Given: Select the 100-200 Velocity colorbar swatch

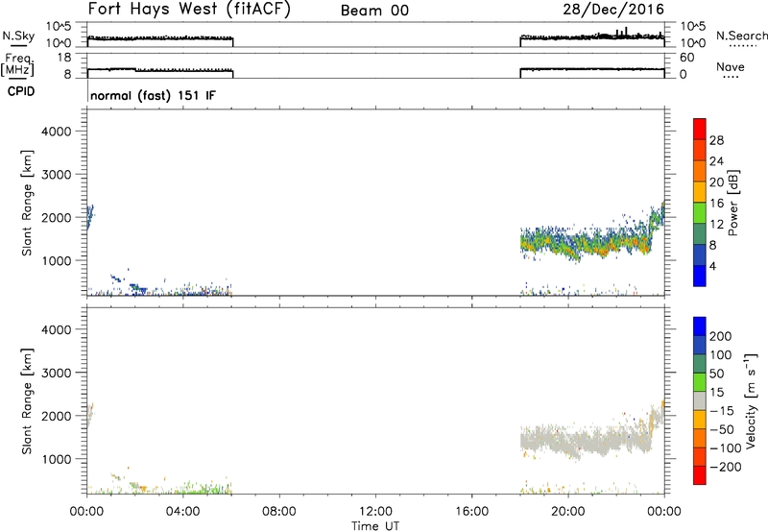Looking at the screenshot, I should coord(700,345).
